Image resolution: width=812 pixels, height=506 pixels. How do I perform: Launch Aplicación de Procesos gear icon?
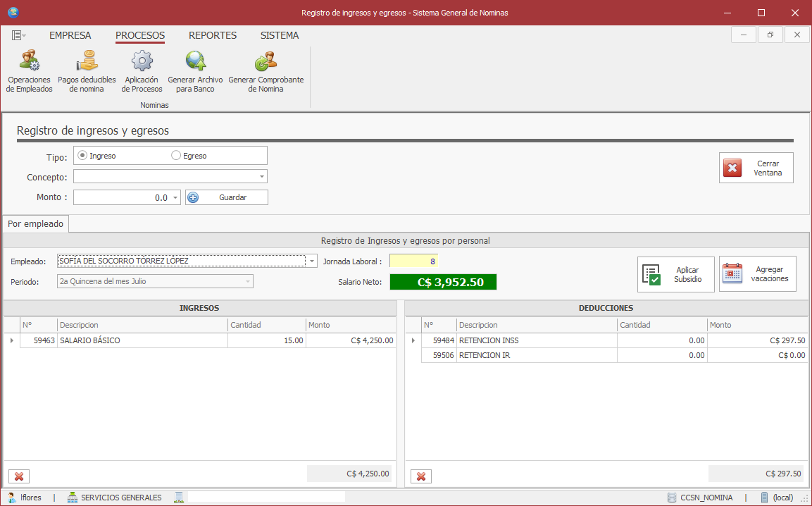point(142,61)
